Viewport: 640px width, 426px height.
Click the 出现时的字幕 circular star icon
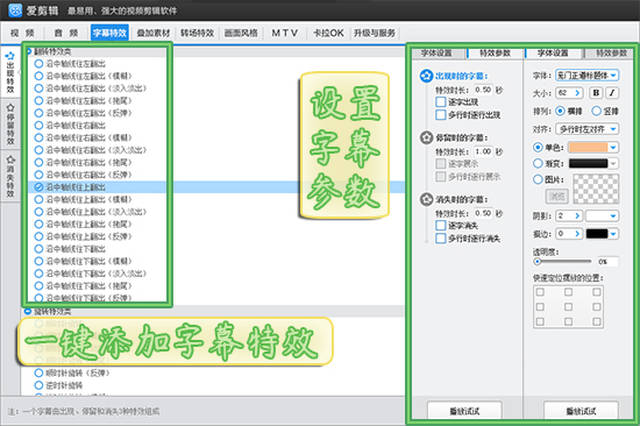tap(426, 75)
